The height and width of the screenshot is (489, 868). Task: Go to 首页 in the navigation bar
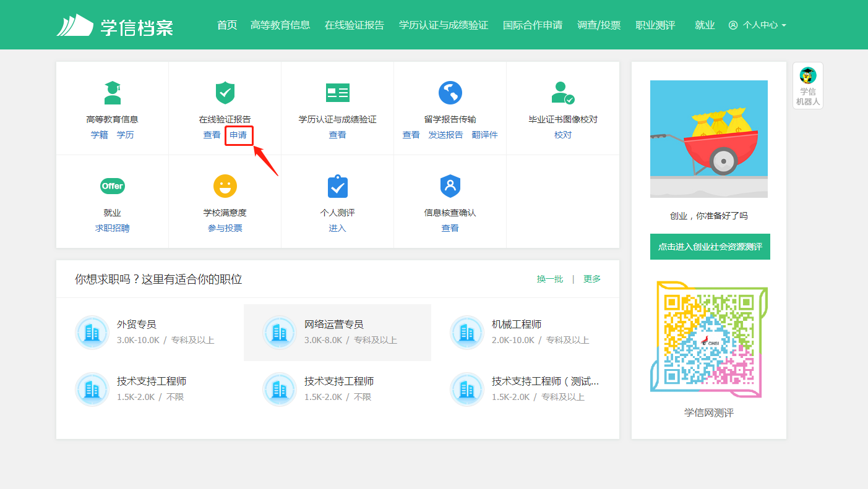tap(227, 25)
